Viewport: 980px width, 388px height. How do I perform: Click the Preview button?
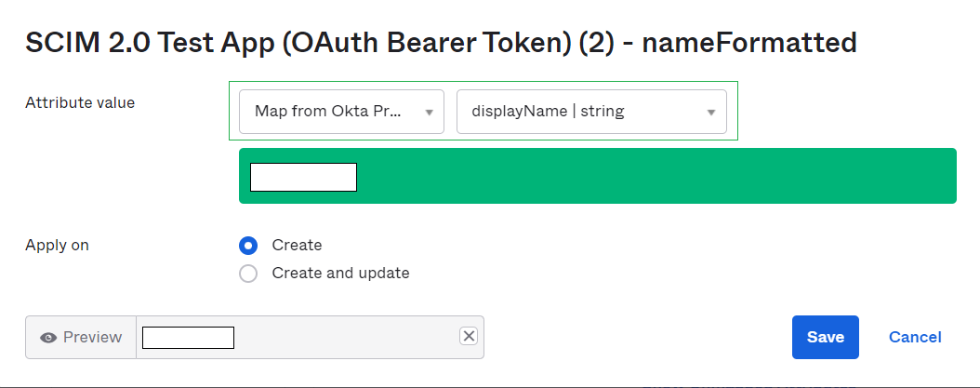click(81, 337)
